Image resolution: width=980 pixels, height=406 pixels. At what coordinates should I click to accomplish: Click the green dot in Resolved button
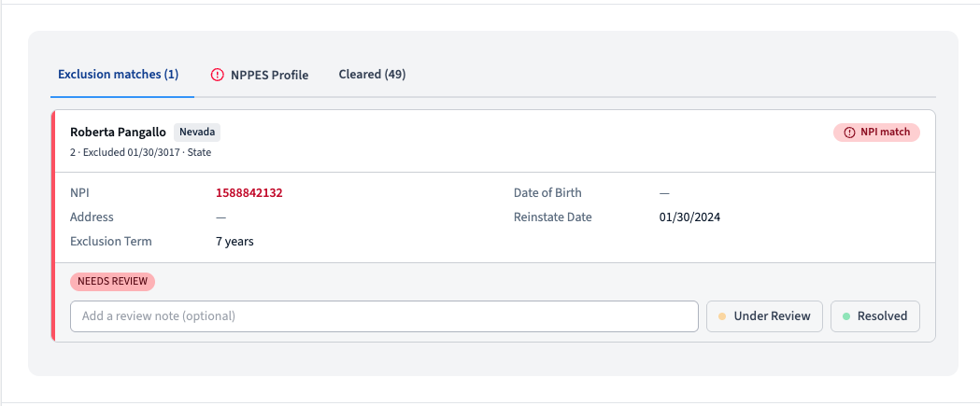coord(846,316)
